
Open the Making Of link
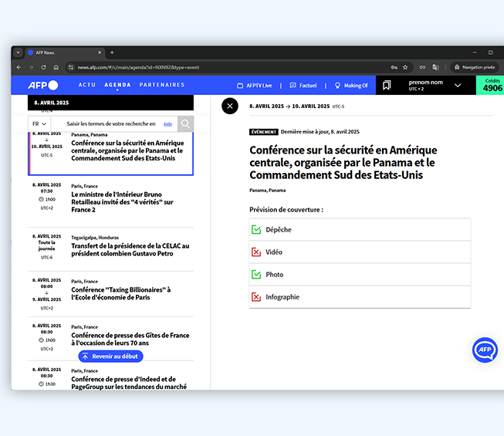351,86
